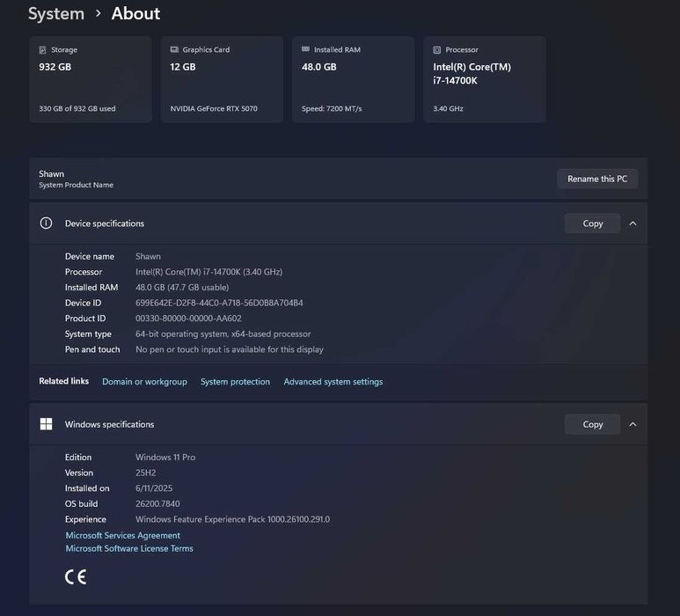This screenshot has height=616, width=680.
Task: Click the 'Product ID' label
Action: click(85, 319)
